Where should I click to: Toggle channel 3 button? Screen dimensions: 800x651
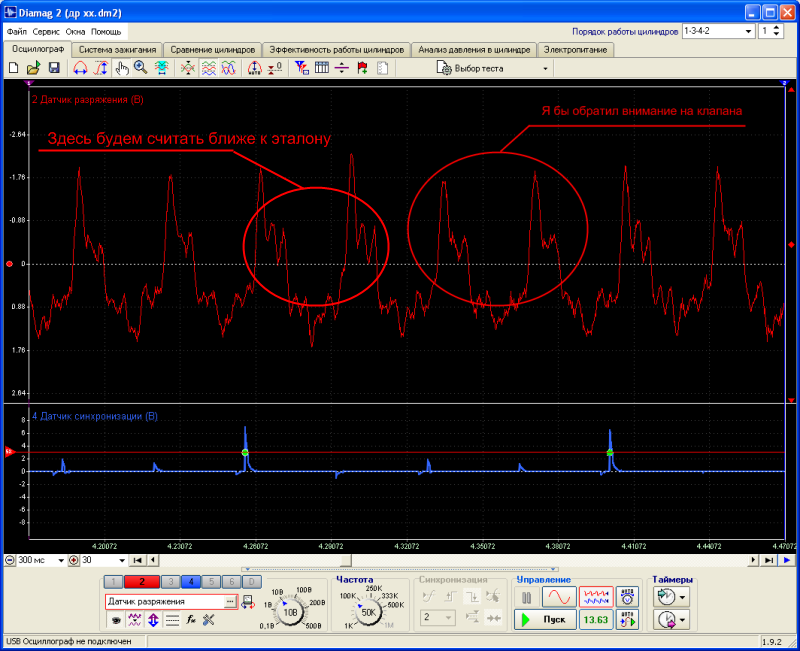(x=171, y=582)
